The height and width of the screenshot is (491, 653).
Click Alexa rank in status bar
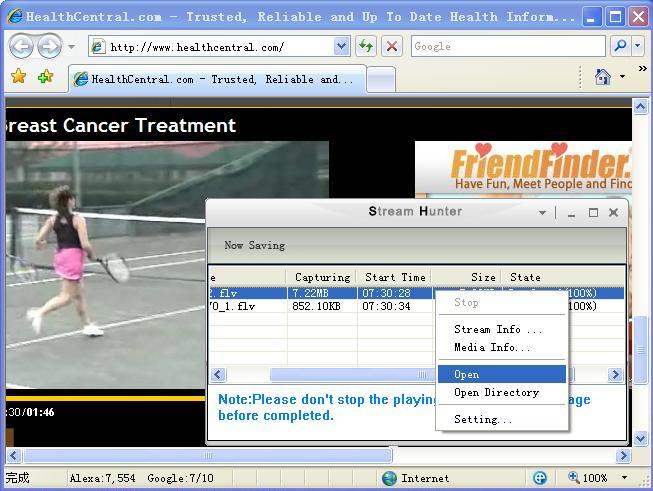[102, 478]
